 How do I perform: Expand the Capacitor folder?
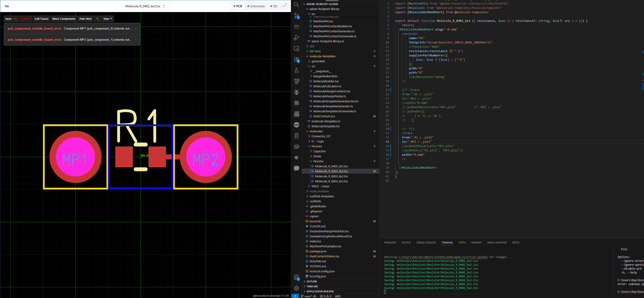319,151
